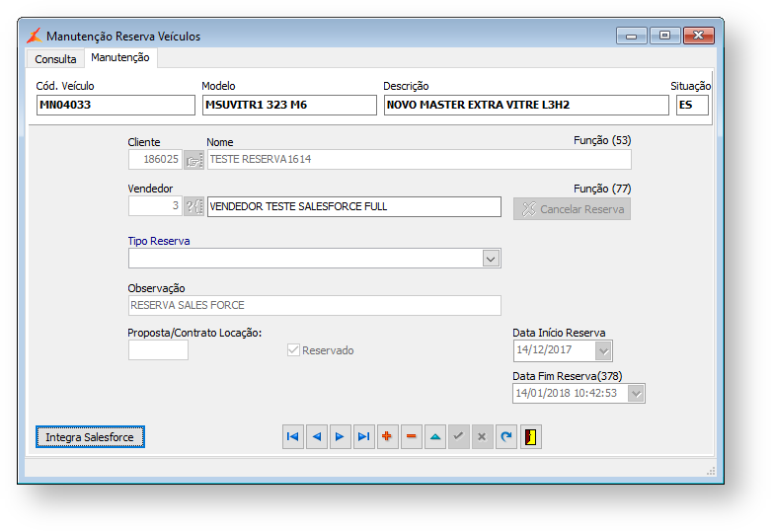Cancel edit with X navigator icon
The width and height of the screenshot is (772, 532).
tap(482, 436)
